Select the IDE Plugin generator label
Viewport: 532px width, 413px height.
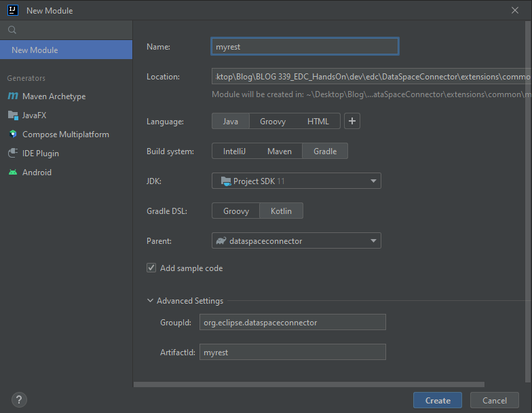(41, 154)
